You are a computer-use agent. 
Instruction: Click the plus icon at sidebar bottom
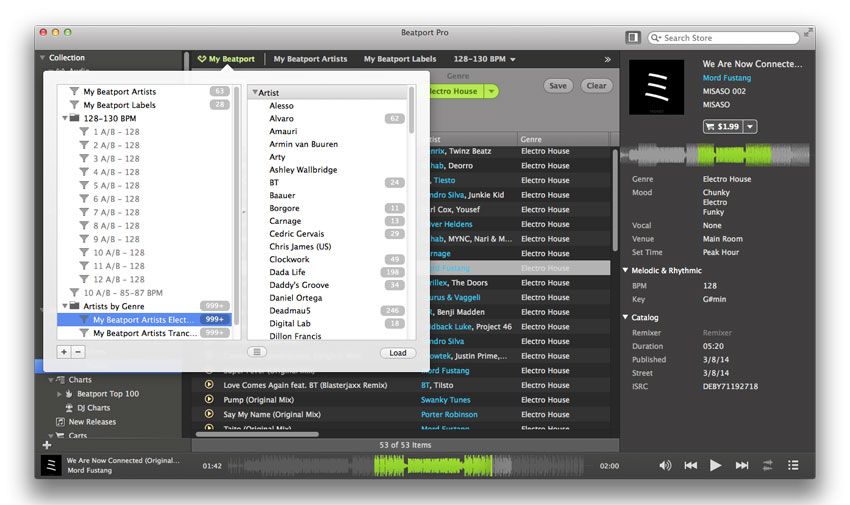click(x=47, y=445)
